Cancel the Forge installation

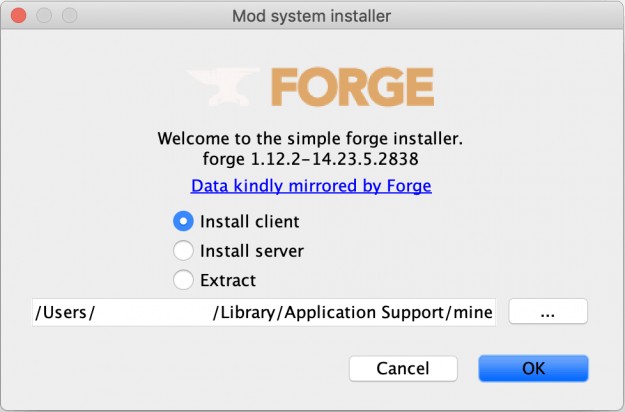coord(403,368)
